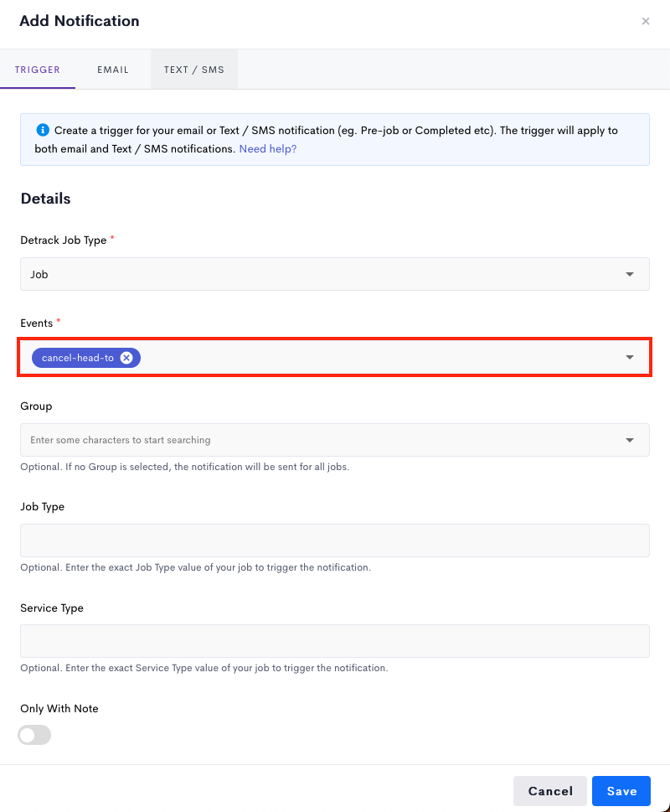Switch to the Text / SMS tab
The height and width of the screenshot is (812, 670).
click(194, 70)
